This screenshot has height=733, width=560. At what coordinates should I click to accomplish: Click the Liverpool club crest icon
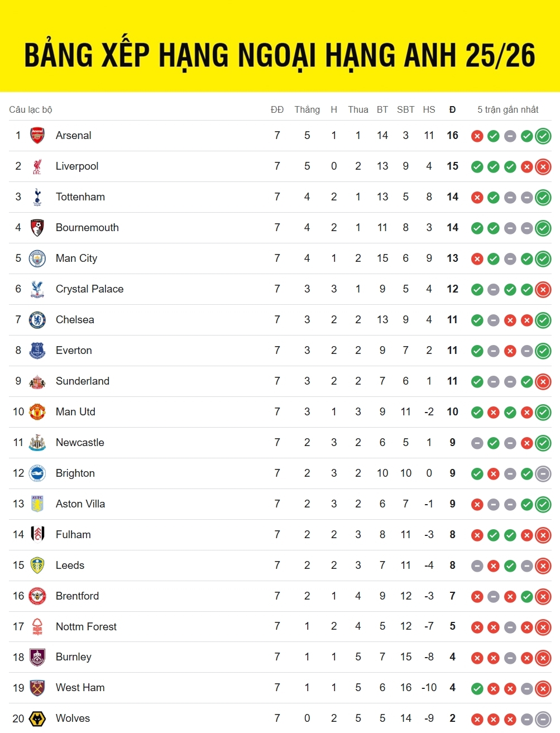(37, 166)
